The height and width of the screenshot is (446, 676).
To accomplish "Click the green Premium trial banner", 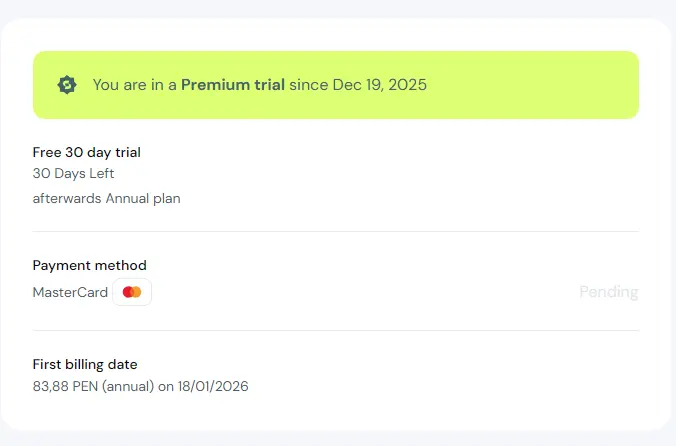I will tap(336, 85).
